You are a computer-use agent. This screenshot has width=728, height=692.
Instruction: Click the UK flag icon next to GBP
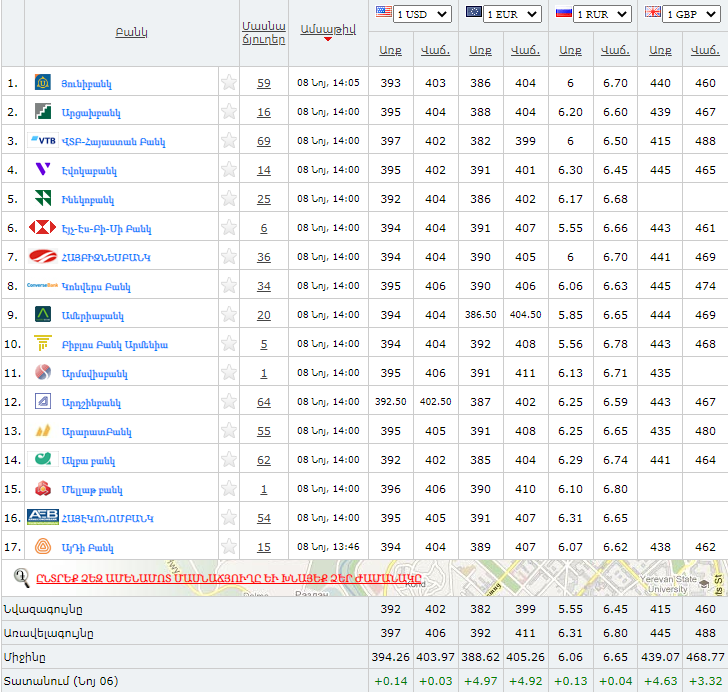(653, 12)
